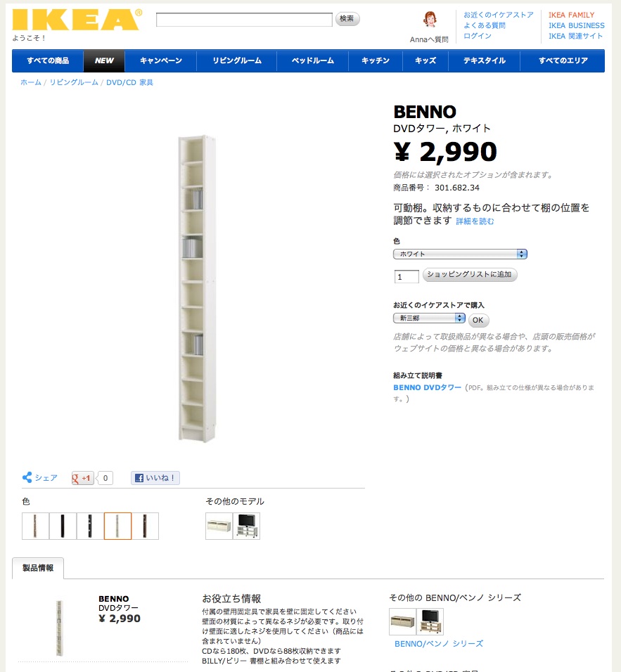Image resolution: width=621 pixels, height=672 pixels.
Task: Open the white TV bench model thumbnail
Action: pos(219,526)
